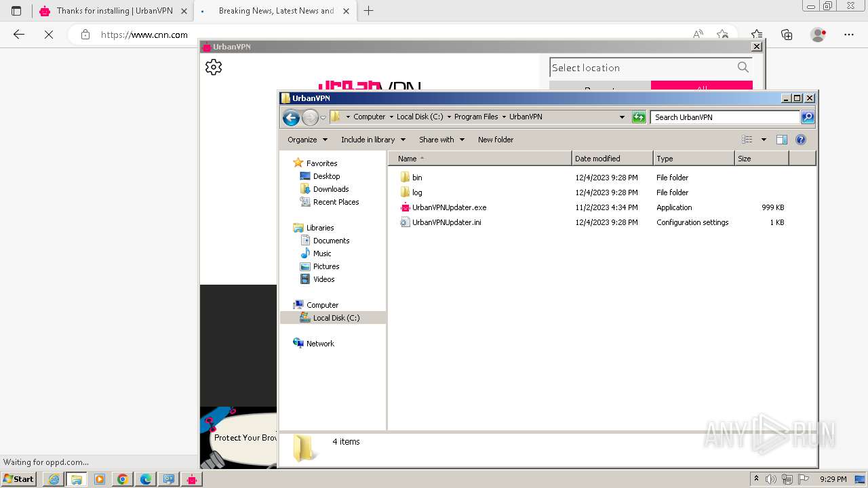Click Explorer back navigation arrow
The width and height of the screenshot is (868, 488).
click(x=291, y=117)
